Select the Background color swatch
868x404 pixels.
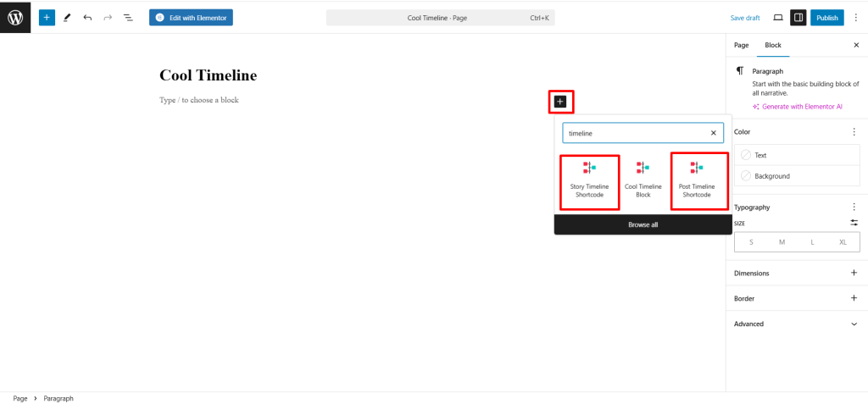click(x=797, y=176)
